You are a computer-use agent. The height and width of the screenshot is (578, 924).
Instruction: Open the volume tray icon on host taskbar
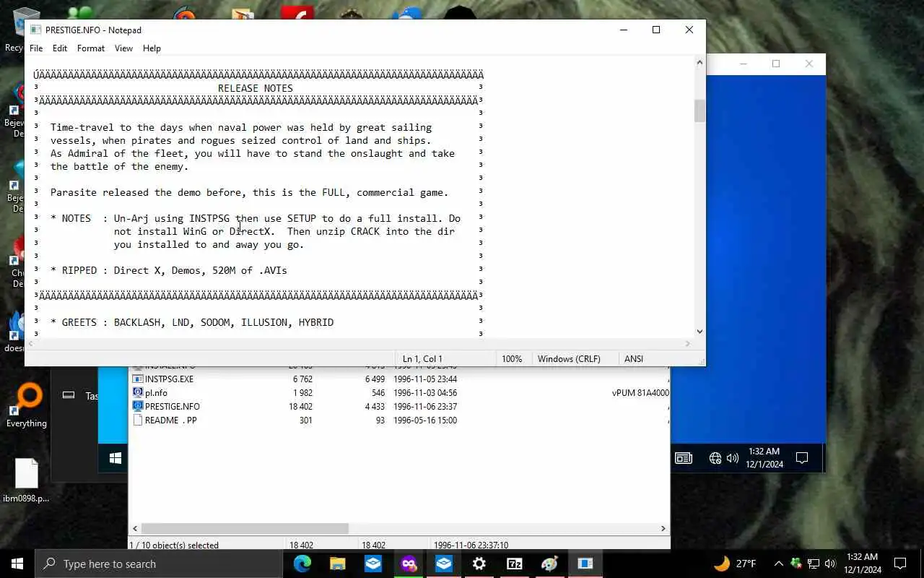pyautogui.click(x=829, y=564)
